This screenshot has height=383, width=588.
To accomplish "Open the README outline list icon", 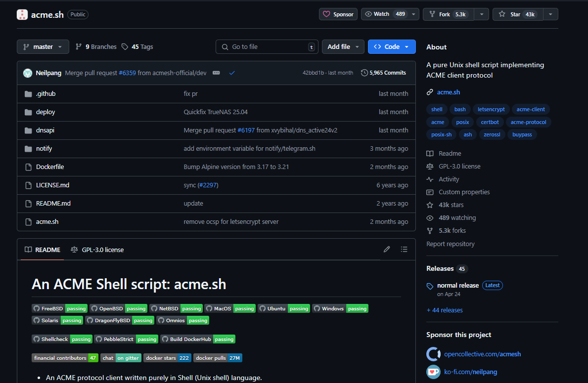I will coord(404,249).
